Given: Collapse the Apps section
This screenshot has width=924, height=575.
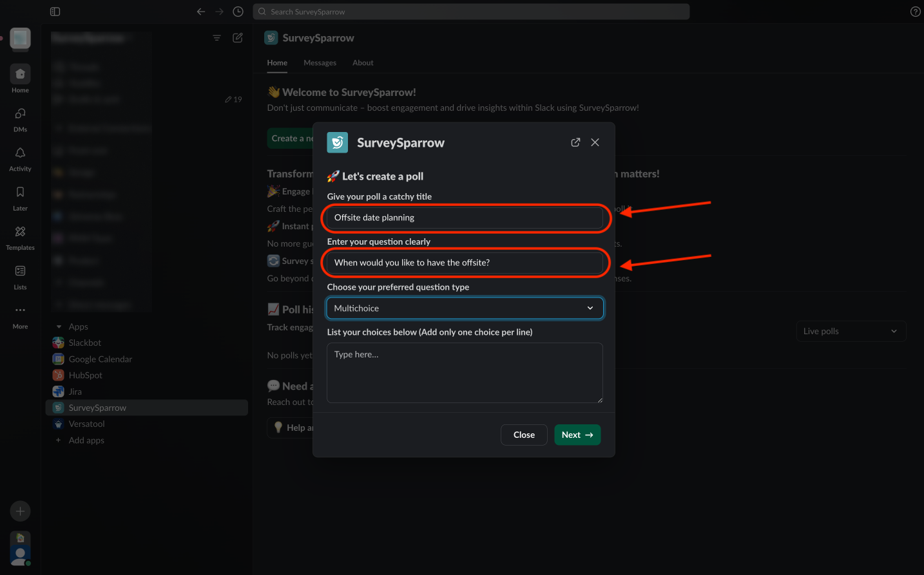Looking at the screenshot, I should (59, 327).
